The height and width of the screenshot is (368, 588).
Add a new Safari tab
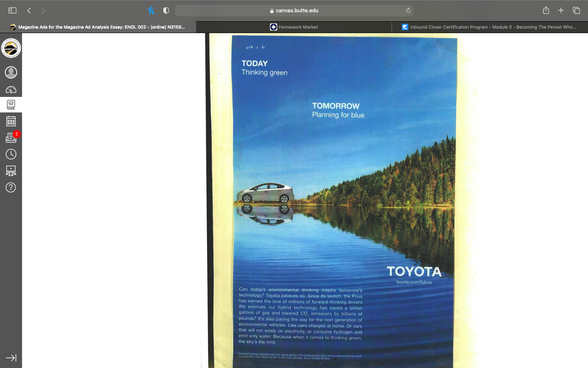coord(561,11)
